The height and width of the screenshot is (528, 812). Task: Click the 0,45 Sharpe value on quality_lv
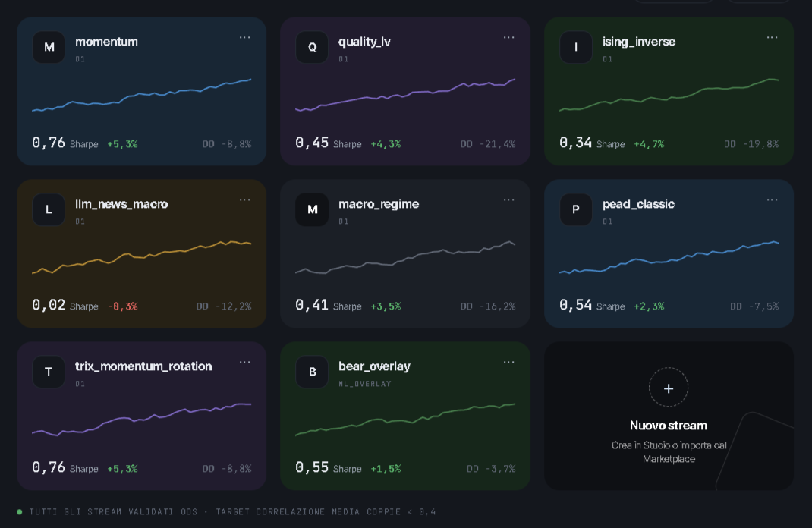(312, 143)
